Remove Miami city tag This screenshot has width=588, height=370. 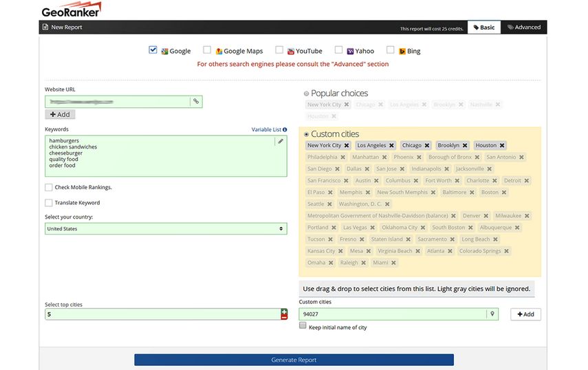click(393, 263)
